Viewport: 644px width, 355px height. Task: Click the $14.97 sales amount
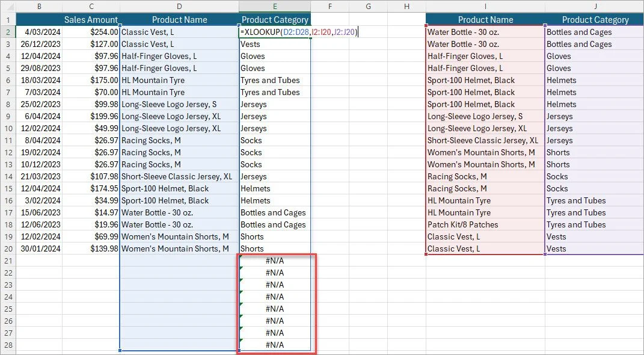(91, 212)
